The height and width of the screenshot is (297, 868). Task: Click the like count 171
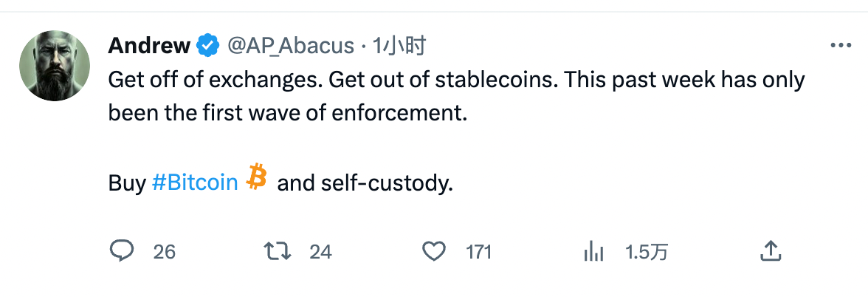pyautogui.click(x=479, y=252)
